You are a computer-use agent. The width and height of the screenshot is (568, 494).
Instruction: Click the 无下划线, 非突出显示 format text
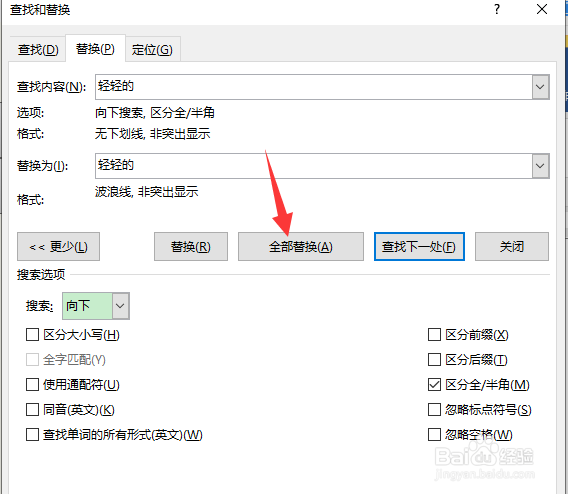coord(153,134)
